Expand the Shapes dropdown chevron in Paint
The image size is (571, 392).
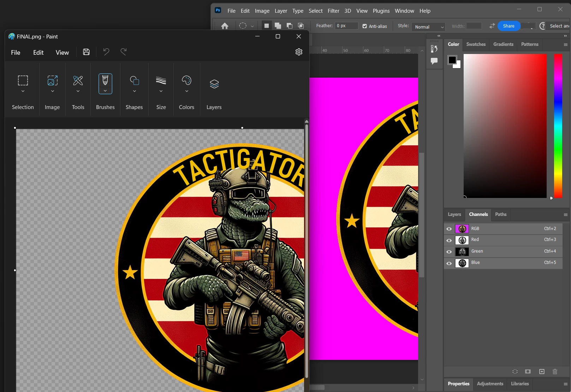coord(134,91)
